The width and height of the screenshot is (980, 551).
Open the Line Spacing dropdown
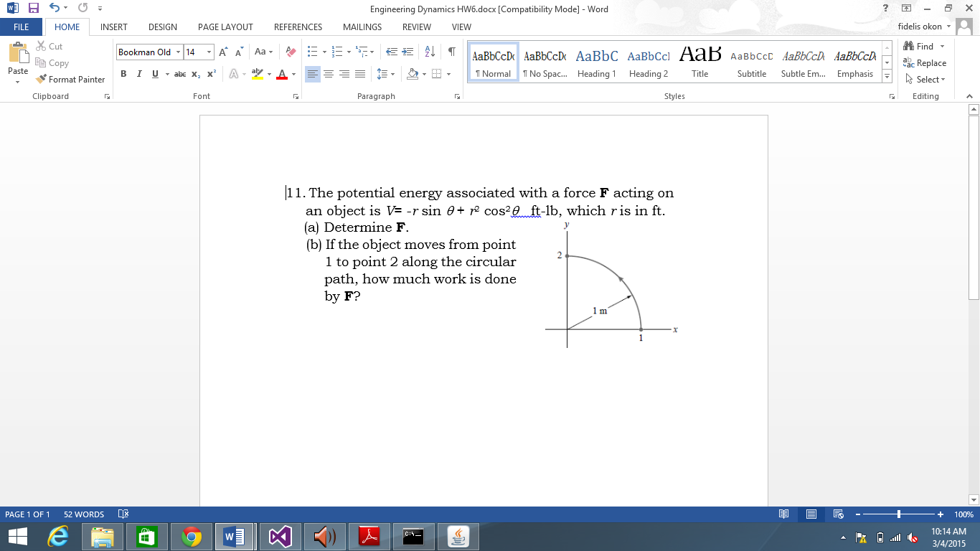tap(383, 74)
